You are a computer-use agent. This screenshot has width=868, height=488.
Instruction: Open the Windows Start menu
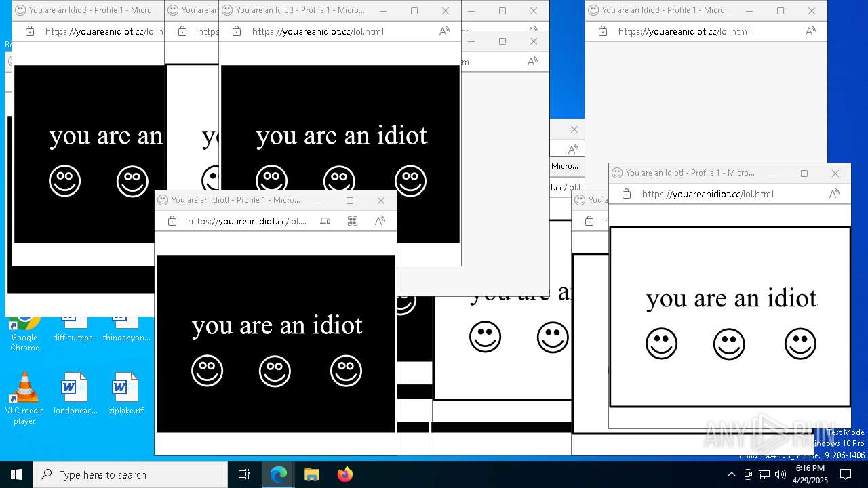(16, 474)
